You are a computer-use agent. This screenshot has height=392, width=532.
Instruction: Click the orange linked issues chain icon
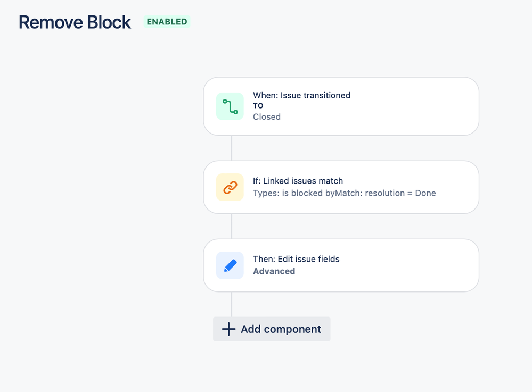click(230, 187)
